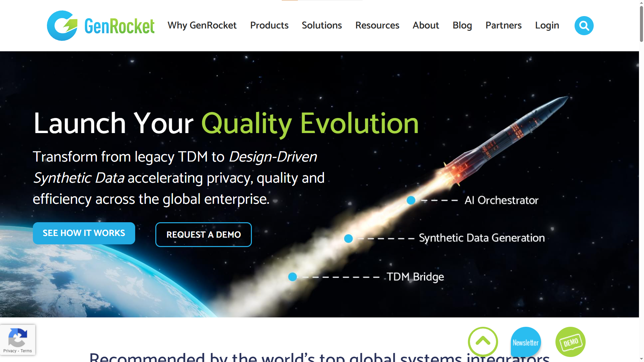The width and height of the screenshot is (644, 362).
Task: Select the AI Orchestrator blue dot
Action: tap(411, 200)
